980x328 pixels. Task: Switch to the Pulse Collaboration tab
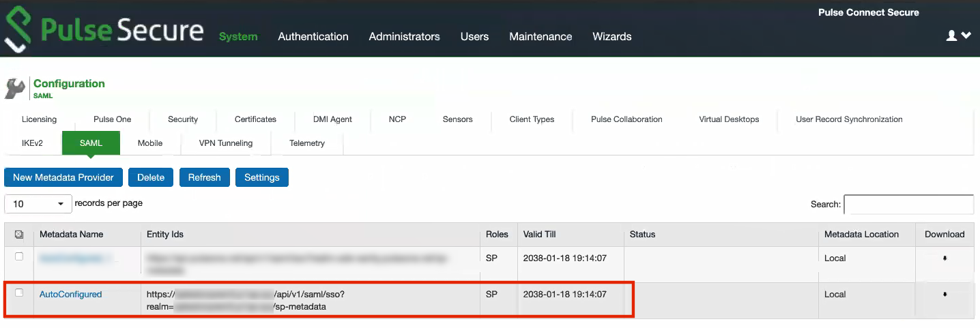tap(626, 119)
